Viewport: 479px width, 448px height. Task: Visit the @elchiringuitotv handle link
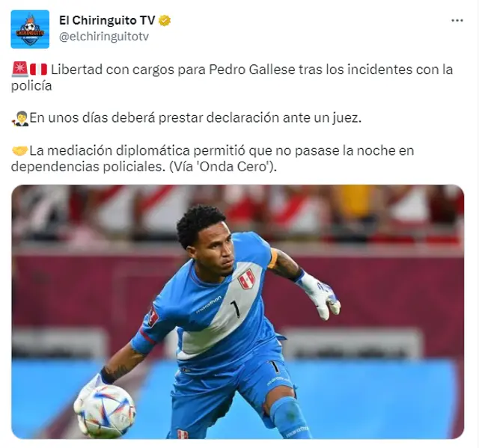pos(104,37)
